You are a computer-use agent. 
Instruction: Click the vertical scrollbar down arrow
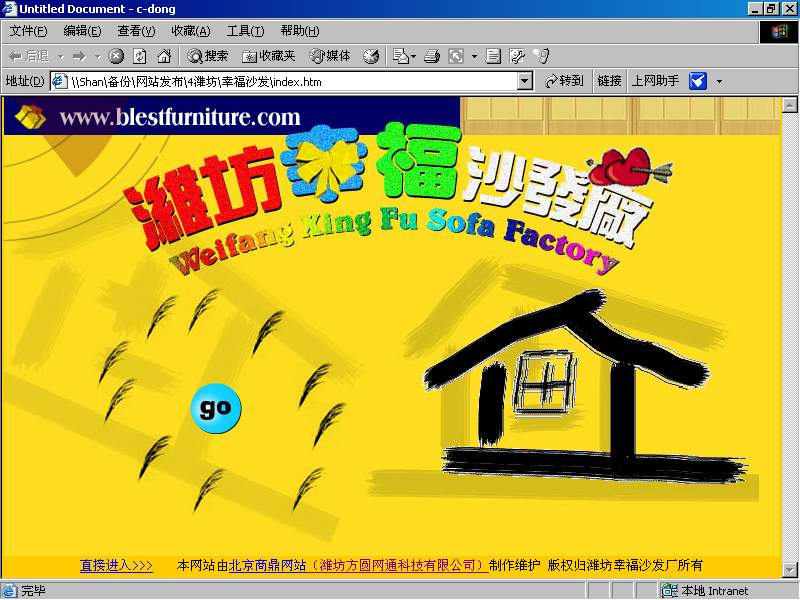[789, 569]
